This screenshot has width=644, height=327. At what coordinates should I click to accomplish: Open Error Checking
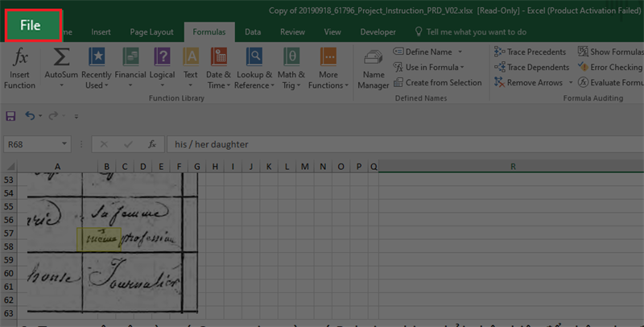610,67
